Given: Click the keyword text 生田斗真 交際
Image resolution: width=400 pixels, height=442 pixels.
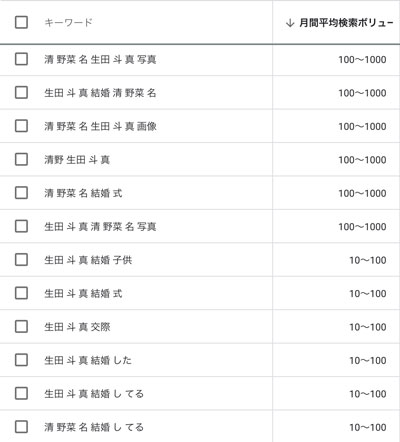Looking at the screenshot, I should click(x=77, y=327).
